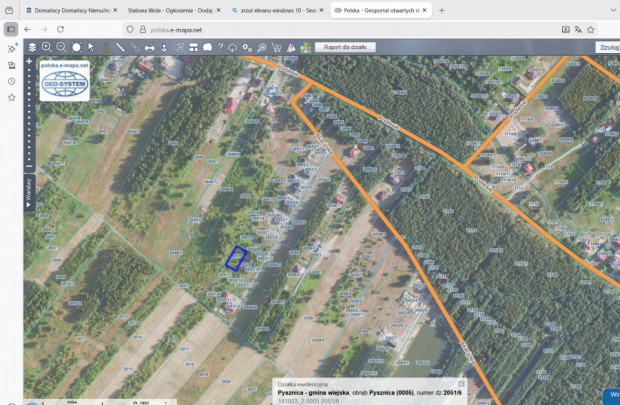Adjust the vertical map zoom slider
The width and height of the screenshot is (620, 405).
pos(29,110)
